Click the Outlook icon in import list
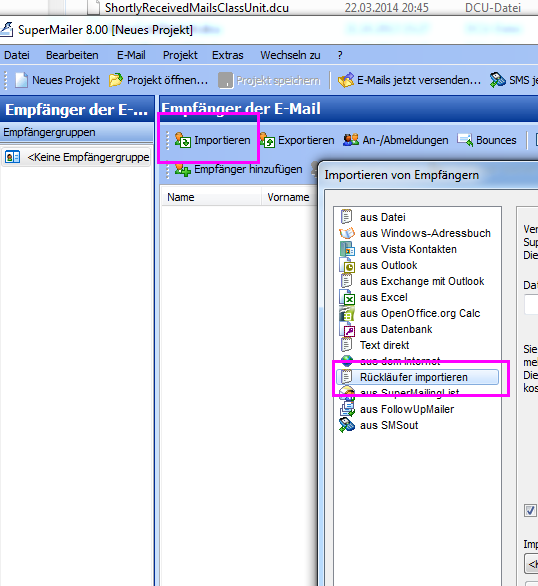 coord(347,265)
